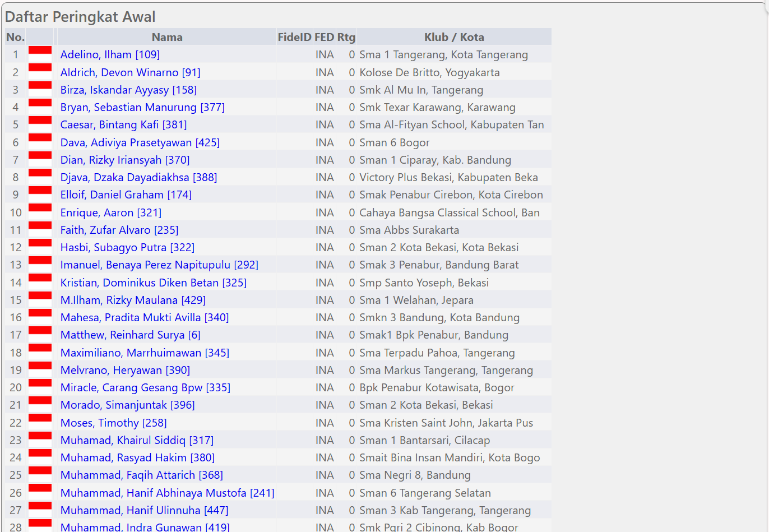Open player Adelino, Ilham [109]
Viewport: 769px width, 532px height.
110,54
